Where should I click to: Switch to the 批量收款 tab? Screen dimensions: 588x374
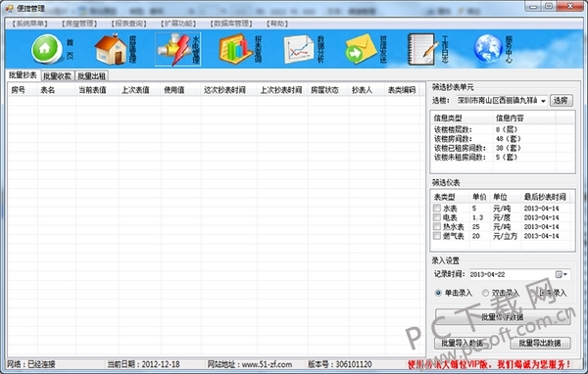[58, 76]
